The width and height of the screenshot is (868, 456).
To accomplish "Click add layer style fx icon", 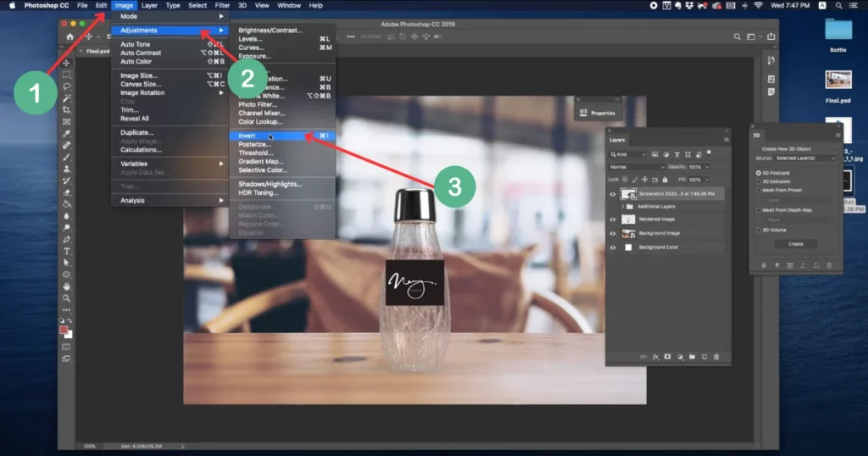I will (655, 357).
